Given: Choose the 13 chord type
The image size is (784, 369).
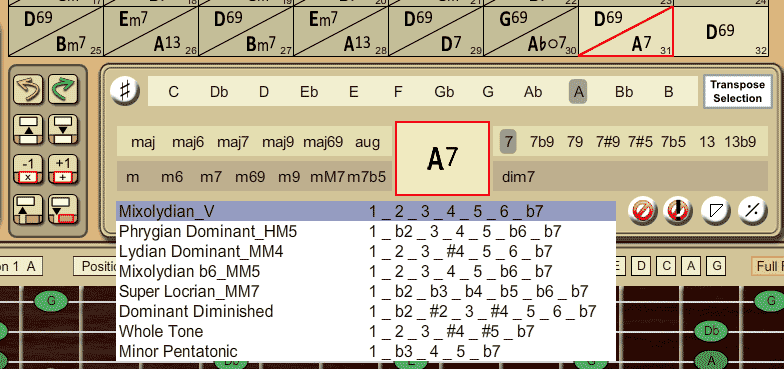Looking at the screenshot, I should click(x=707, y=142).
